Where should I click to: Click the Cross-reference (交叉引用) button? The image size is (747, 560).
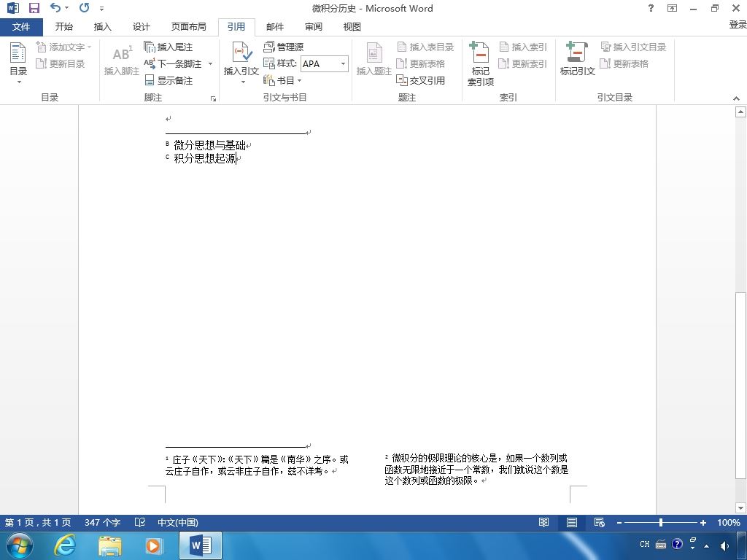[421, 80]
